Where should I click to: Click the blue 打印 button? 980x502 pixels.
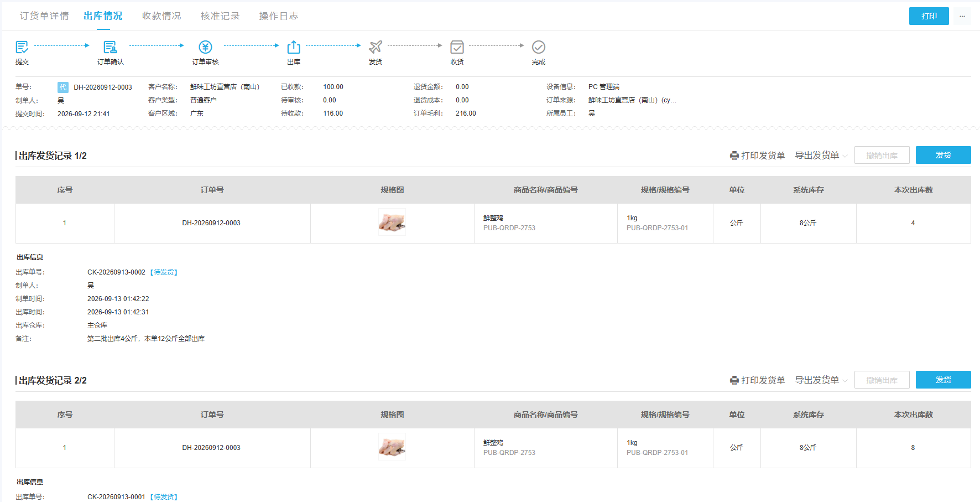[929, 16]
